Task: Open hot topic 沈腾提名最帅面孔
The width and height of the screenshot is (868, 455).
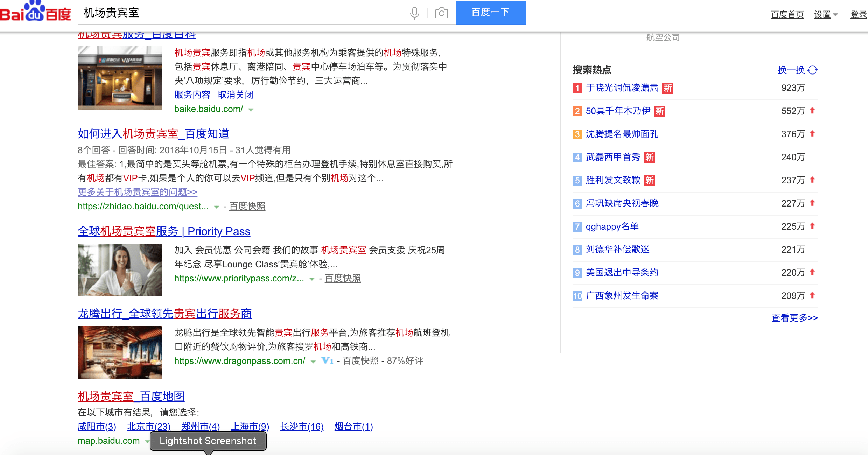Action: [x=622, y=134]
